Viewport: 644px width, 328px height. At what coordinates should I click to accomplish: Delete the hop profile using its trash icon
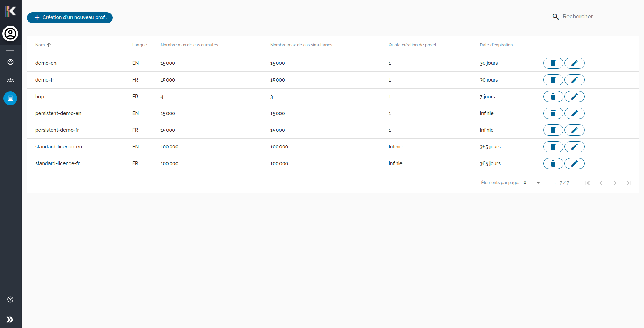553,97
